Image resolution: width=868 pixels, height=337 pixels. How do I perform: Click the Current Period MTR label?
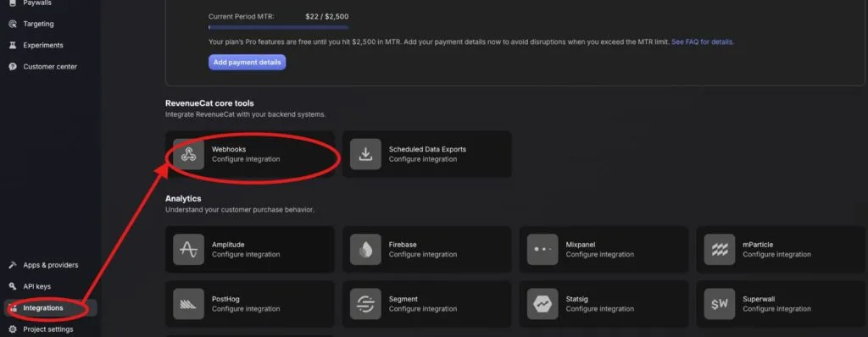pos(242,17)
